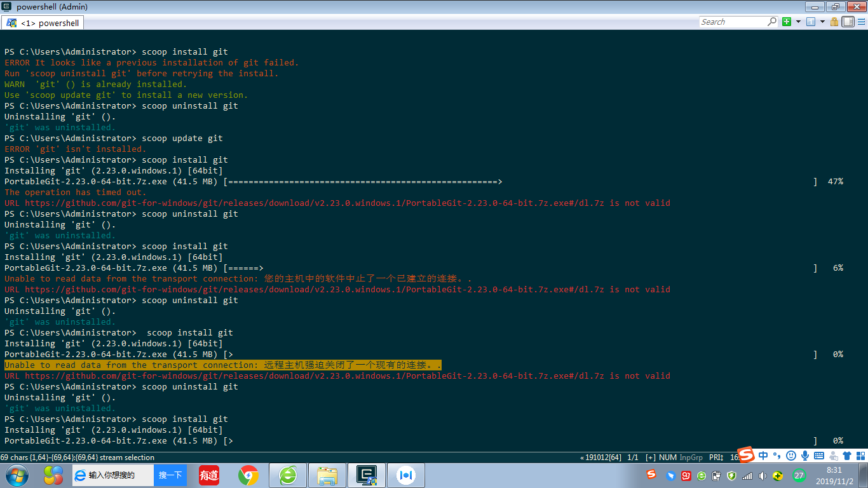
Task: Open Youdao dictionary taskbar icon
Action: point(209,475)
